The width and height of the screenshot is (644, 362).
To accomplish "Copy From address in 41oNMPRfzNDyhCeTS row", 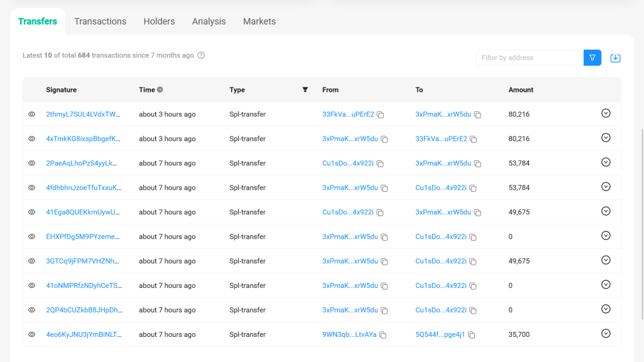I will pyautogui.click(x=384, y=286).
